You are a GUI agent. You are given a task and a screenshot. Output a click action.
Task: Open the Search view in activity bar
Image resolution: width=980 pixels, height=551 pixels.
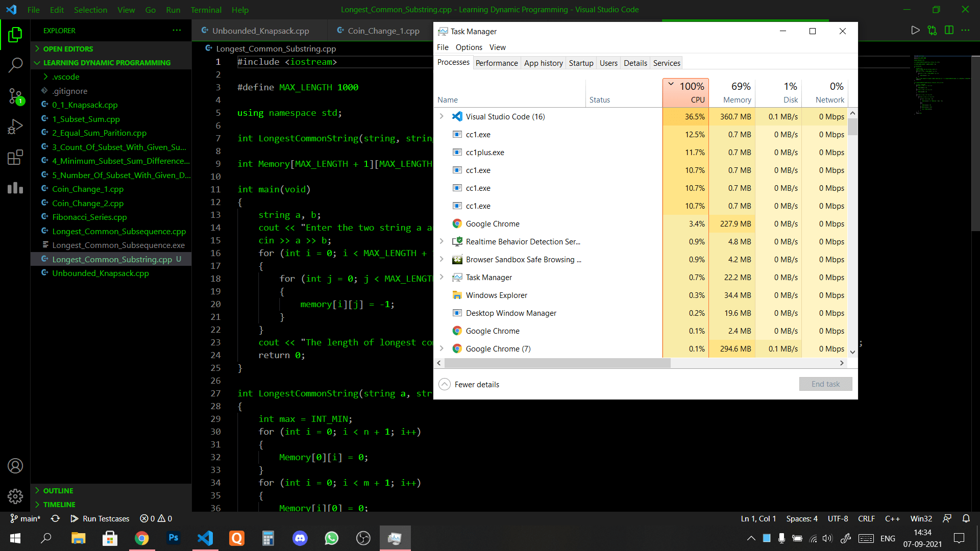15,65
